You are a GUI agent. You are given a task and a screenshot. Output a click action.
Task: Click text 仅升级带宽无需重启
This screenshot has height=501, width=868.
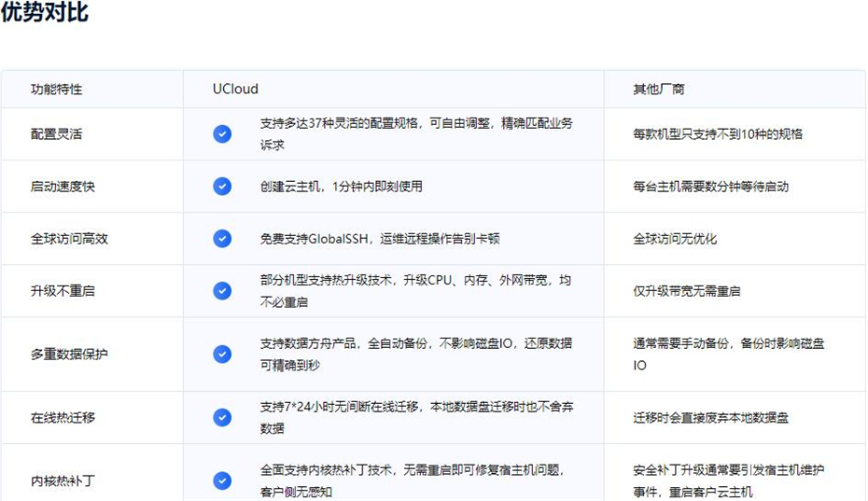[686, 291]
